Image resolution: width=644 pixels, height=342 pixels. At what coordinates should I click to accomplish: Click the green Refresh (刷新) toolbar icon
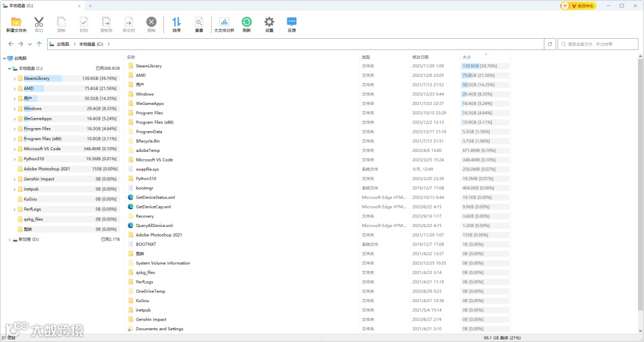click(246, 22)
